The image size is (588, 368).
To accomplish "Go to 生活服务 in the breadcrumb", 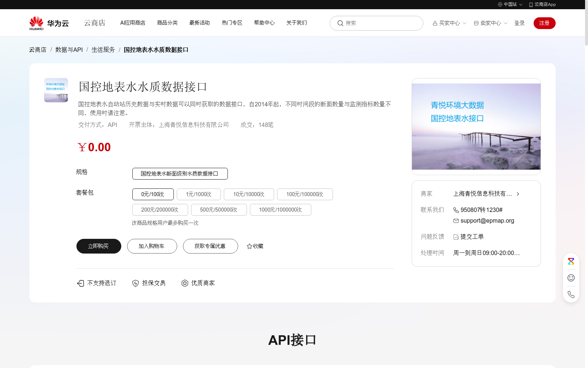I will [103, 50].
